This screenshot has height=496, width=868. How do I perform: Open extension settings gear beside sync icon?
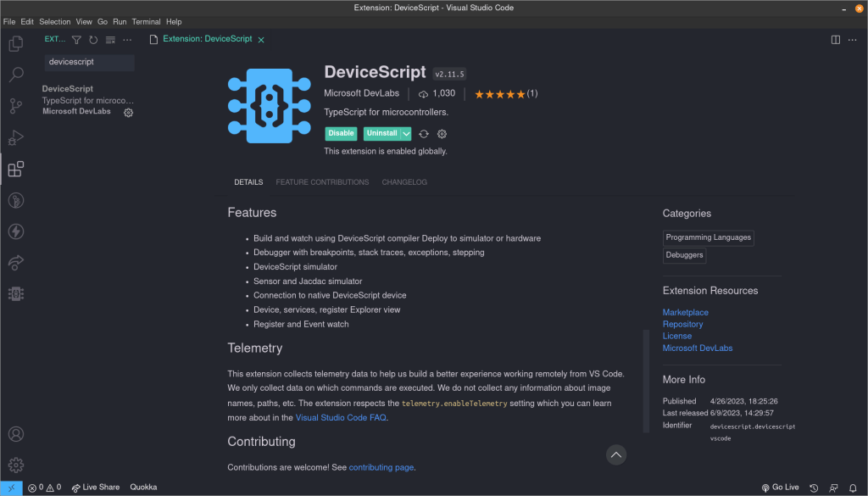442,134
